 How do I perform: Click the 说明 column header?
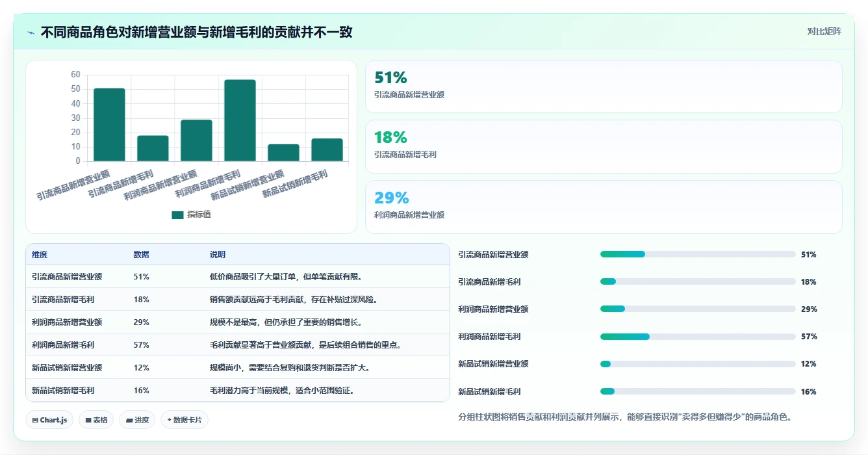[x=218, y=255]
